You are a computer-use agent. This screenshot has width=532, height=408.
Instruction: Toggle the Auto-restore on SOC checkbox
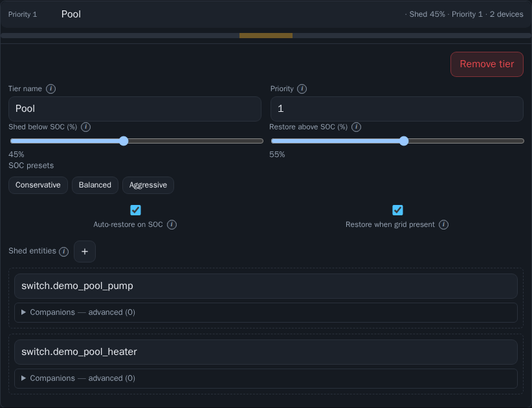(136, 210)
